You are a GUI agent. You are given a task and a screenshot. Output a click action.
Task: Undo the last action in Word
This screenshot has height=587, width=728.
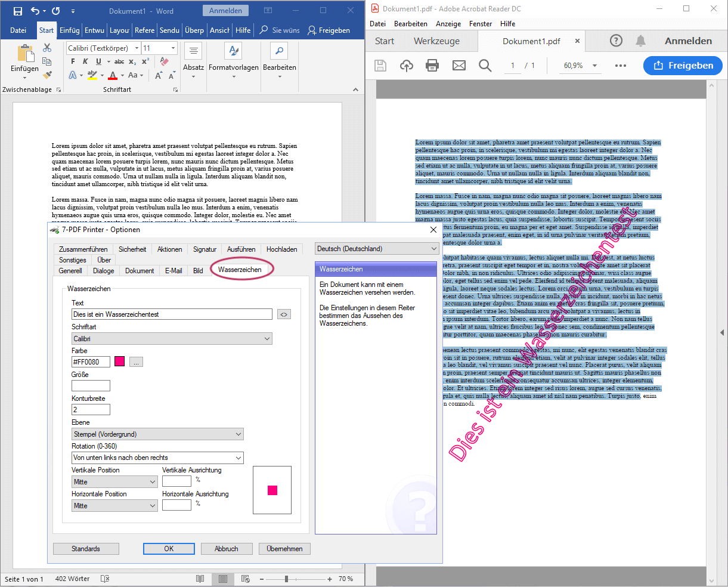35,11
